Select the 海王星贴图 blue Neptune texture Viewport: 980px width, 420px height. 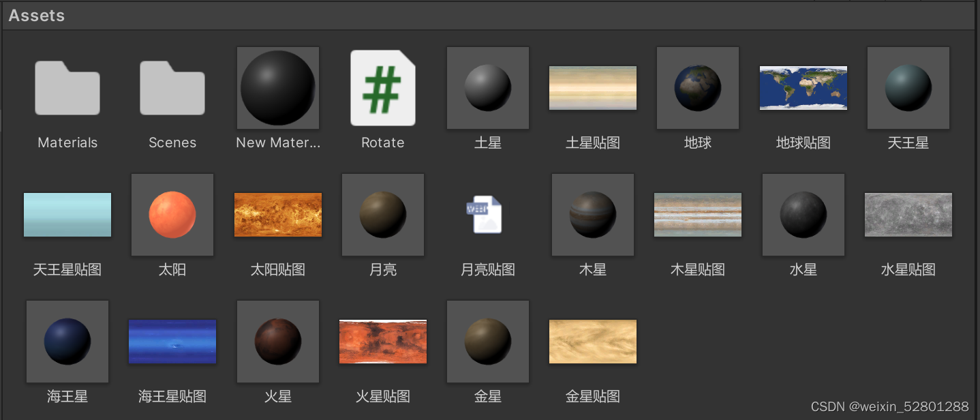click(x=172, y=341)
